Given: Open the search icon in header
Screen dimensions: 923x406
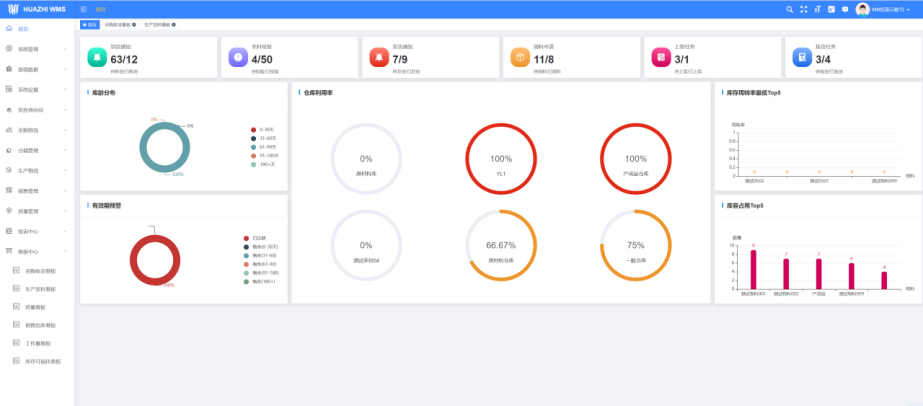Looking at the screenshot, I should (789, 9).
